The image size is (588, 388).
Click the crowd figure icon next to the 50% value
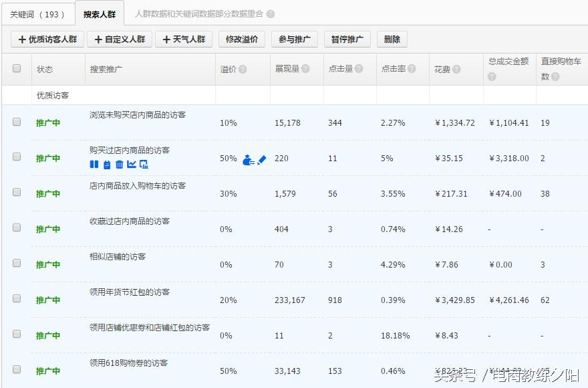pos(249,161)
